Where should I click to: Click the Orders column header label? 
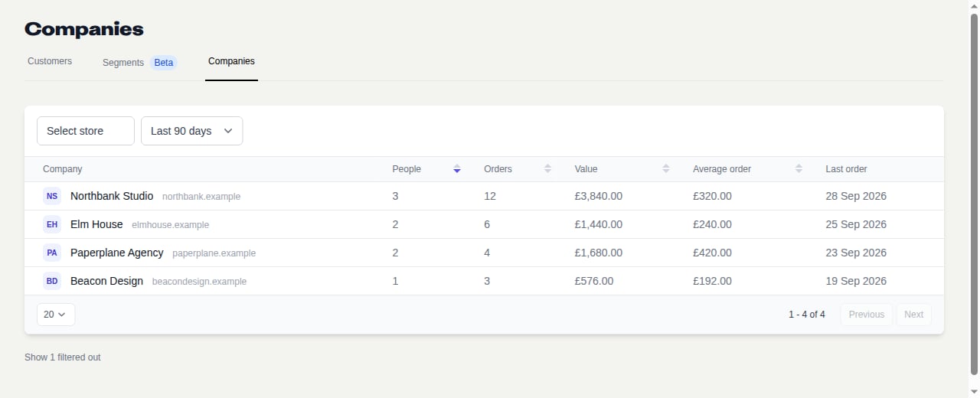click(498, 169)
